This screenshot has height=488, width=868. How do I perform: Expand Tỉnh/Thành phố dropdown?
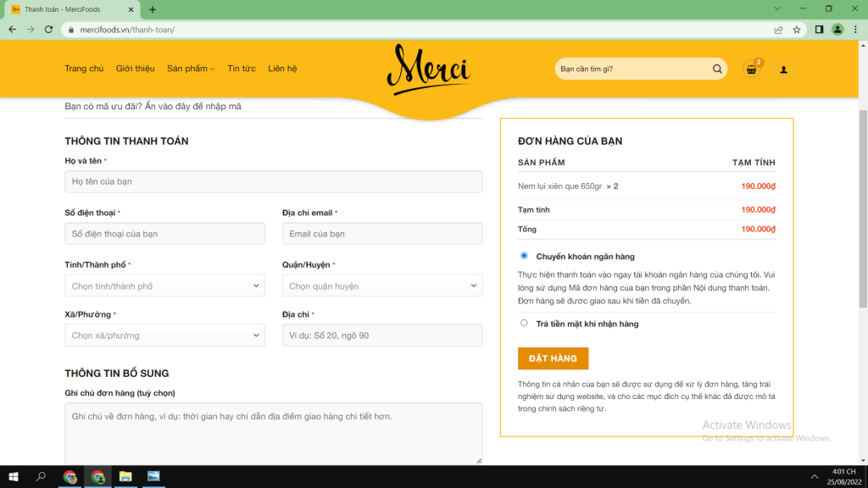pos(164,286)
